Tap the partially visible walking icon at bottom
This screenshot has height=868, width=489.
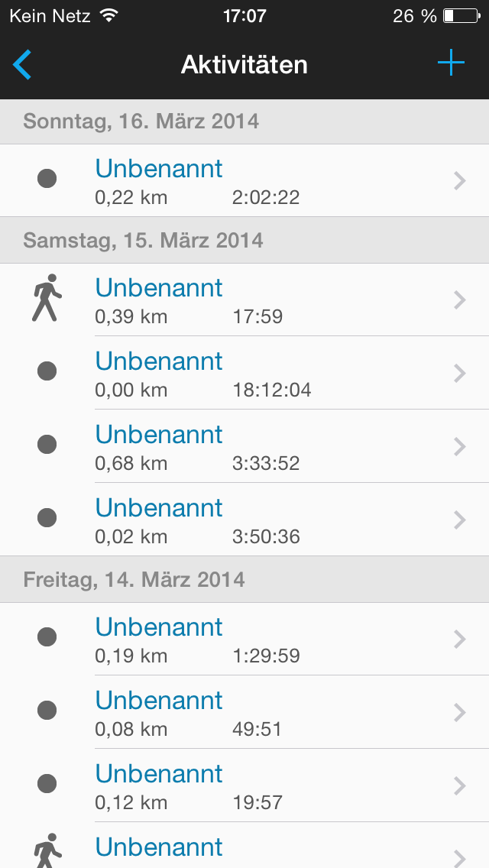(x=47, y=850)
